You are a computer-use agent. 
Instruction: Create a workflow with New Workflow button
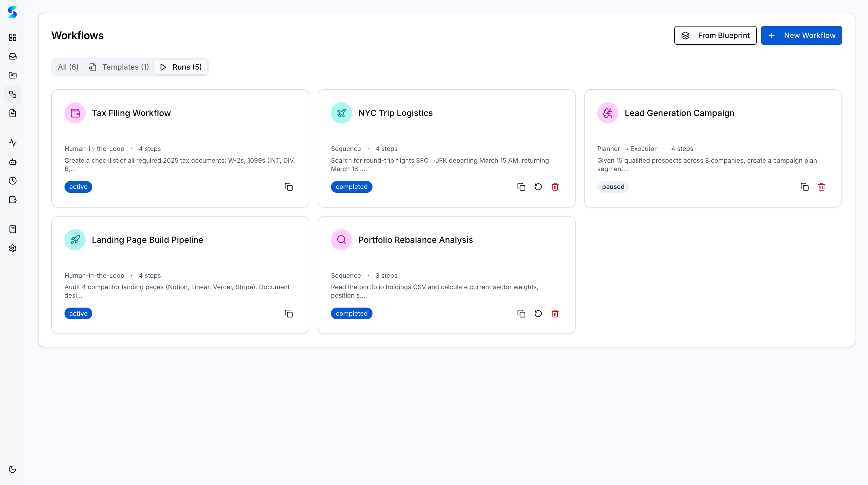click(801, 35)
